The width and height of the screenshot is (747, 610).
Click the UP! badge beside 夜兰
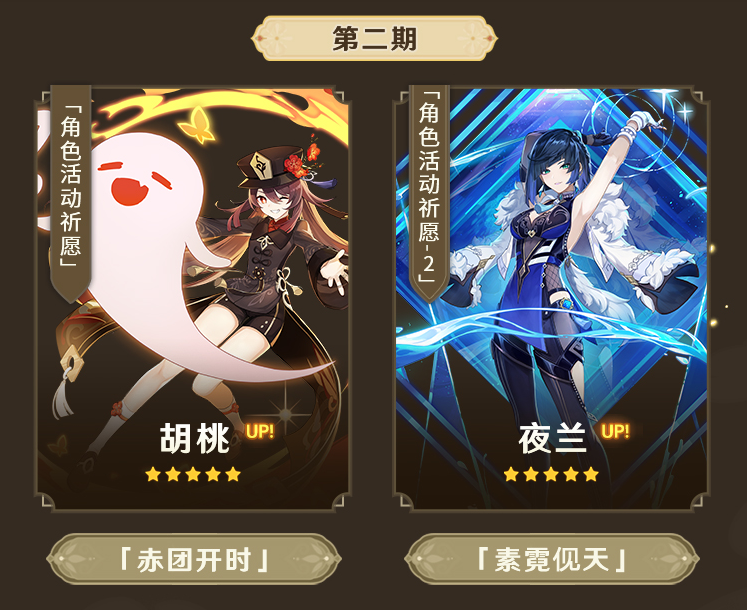(x=615, y=431)
